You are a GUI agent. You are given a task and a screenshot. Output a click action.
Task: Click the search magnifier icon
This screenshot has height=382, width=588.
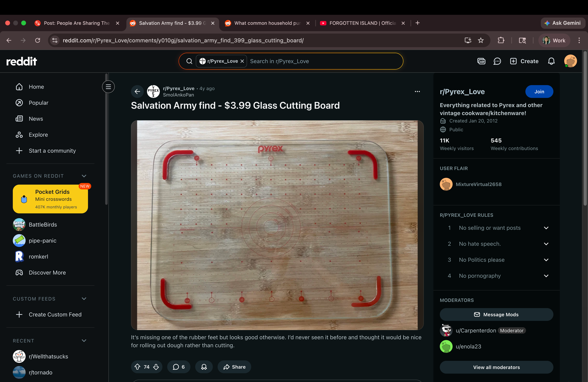click(x=189, y=61)
